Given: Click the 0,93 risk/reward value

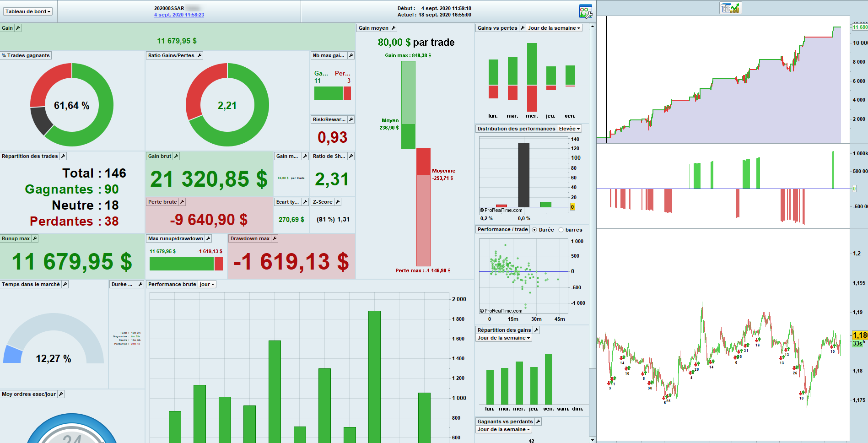Looking at the screenshot, I should coord(333,137).
